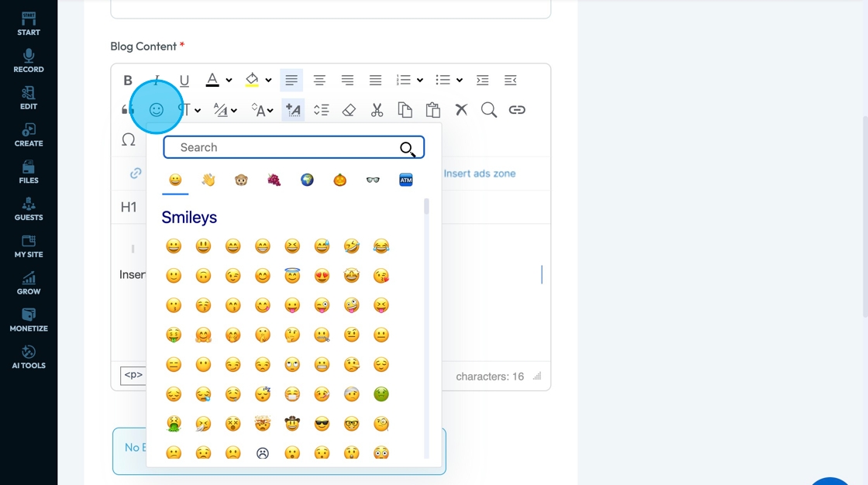Insert the thinking face emoji
This screenshot has height=485, width=868.
click(292, 335)
